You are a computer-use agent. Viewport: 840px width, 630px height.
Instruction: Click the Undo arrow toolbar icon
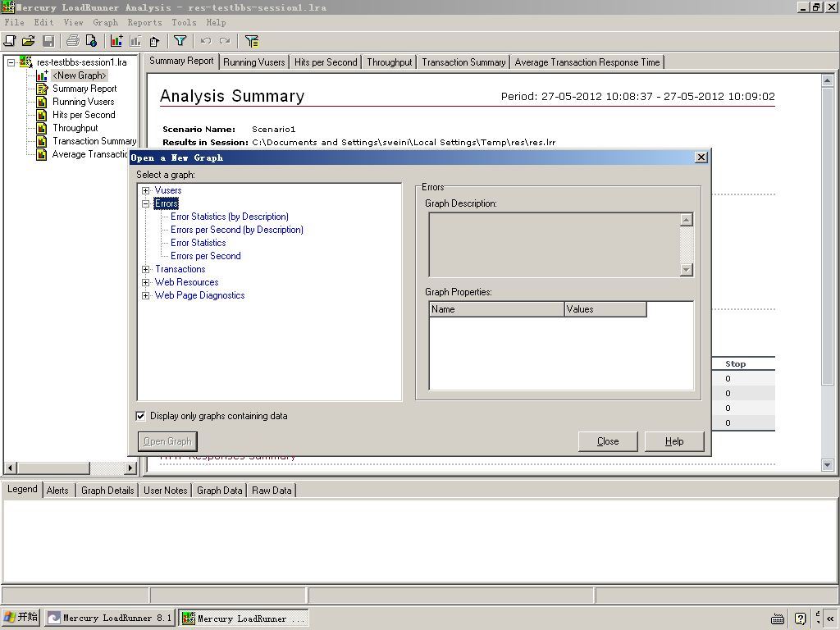coord(206,41)
